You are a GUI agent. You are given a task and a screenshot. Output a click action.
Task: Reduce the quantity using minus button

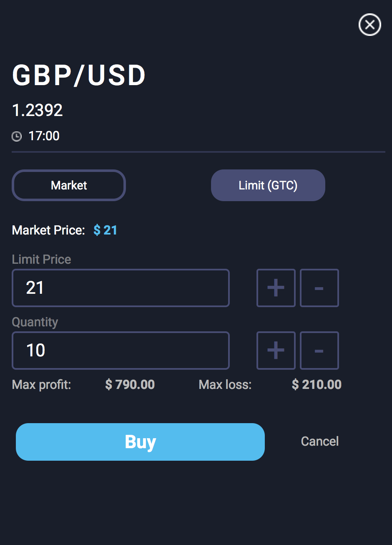tap(319, 351)
